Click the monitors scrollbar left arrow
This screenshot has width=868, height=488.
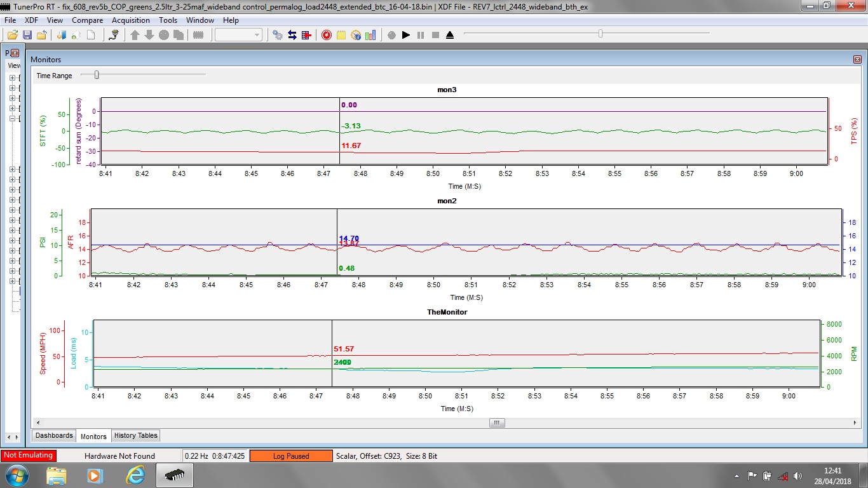point(37,423)
